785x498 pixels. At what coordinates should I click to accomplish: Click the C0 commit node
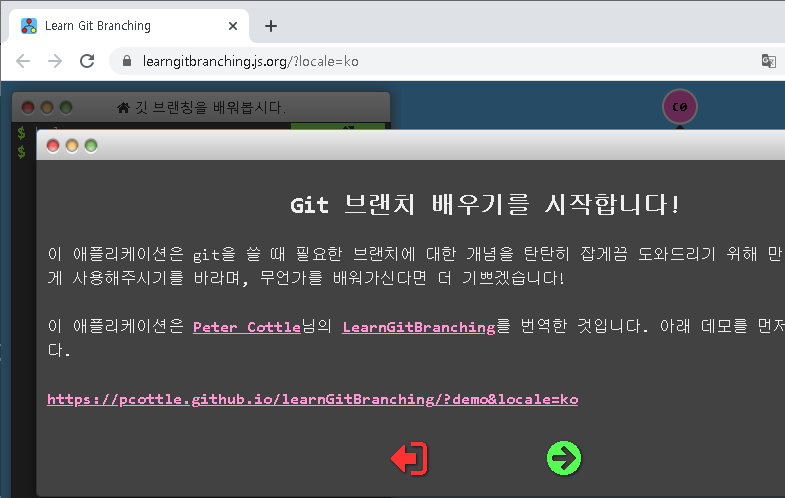pyautogui.click(x=679, y=107)
